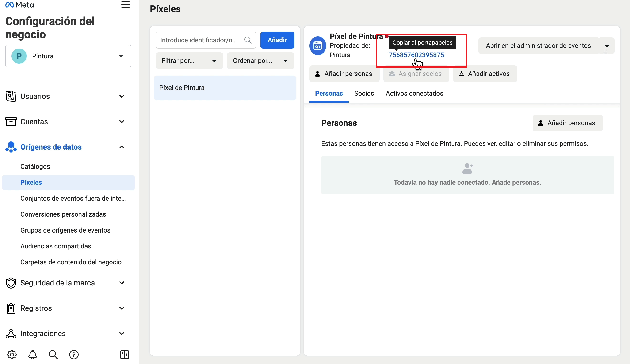Click the Integraciones icon
Screen dimensions: 630x364
coord(11,333)
